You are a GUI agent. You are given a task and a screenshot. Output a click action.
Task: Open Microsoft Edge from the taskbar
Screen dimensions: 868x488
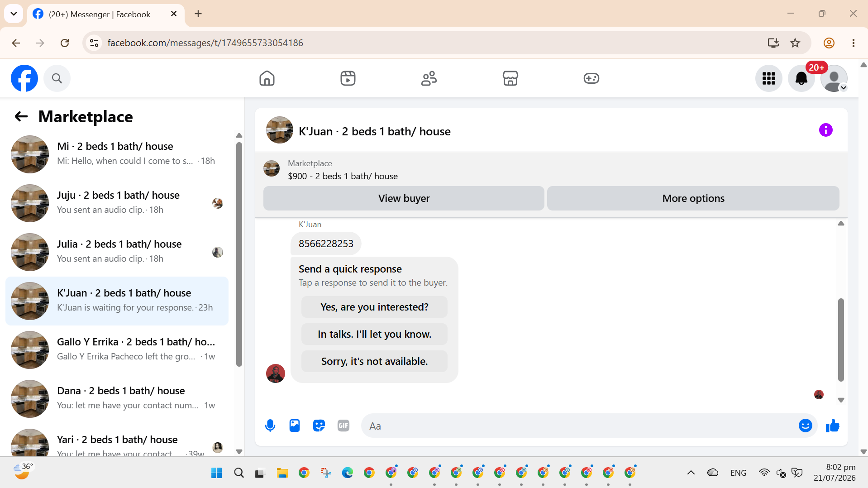coord(347,473)
